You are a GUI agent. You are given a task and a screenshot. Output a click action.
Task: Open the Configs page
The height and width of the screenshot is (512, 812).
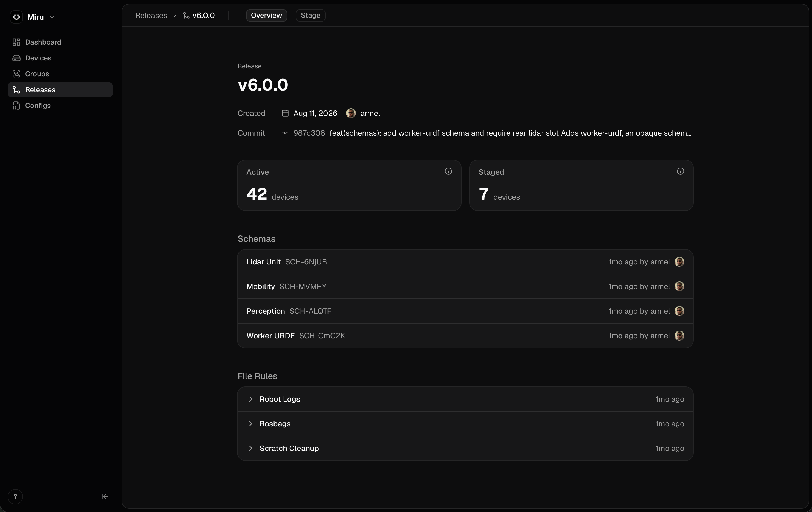click(60, 105)
